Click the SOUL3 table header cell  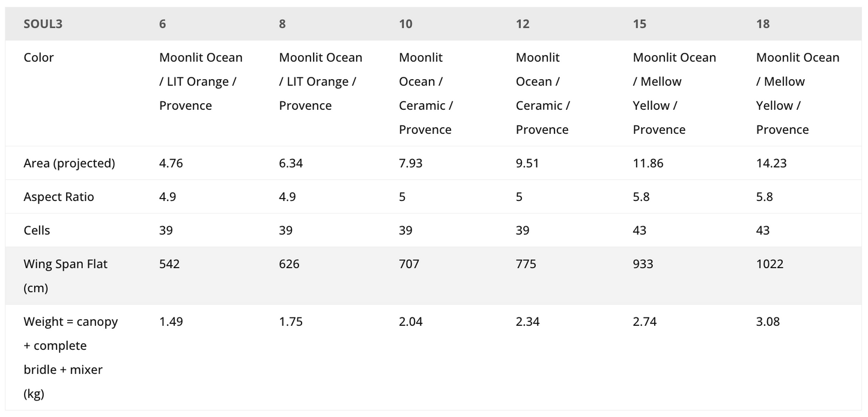pos(43,24)
